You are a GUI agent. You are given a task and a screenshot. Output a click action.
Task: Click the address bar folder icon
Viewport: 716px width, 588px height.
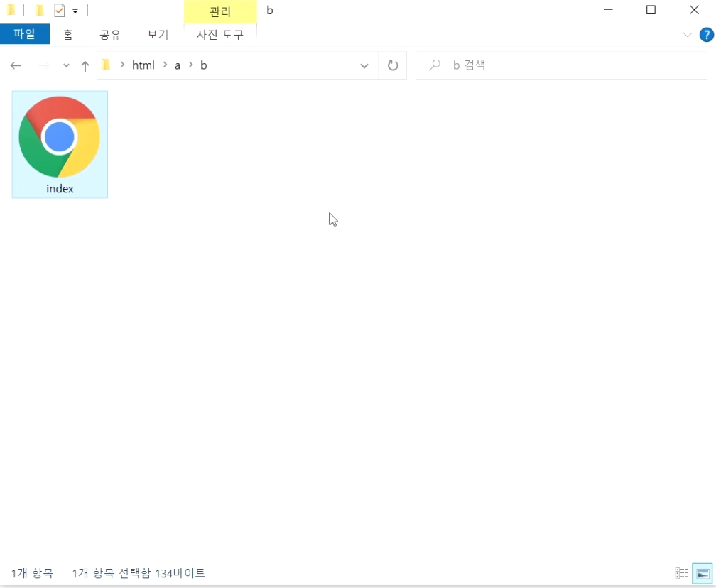(107, 65)
